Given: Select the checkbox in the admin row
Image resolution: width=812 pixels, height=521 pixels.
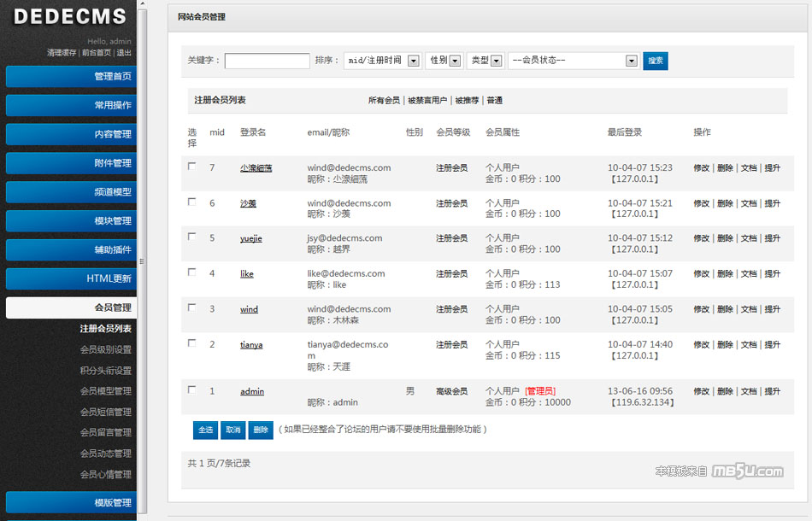Looking at the screenshot, I should [192, 389].
